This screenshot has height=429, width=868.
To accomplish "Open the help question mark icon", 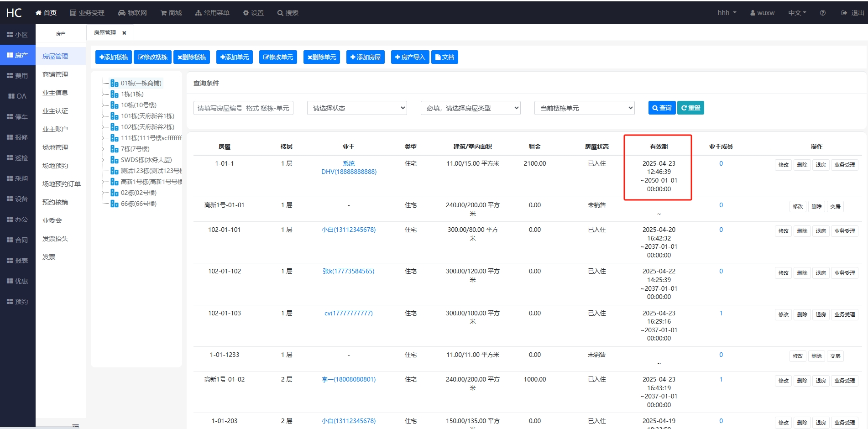I will pyautogui.click(x=822, y=13).
